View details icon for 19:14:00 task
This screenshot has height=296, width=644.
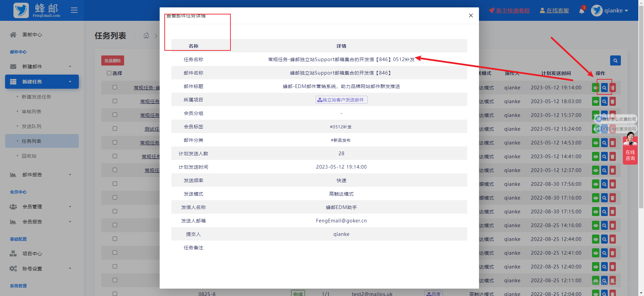pyautogui.click(x=604, y=88)
